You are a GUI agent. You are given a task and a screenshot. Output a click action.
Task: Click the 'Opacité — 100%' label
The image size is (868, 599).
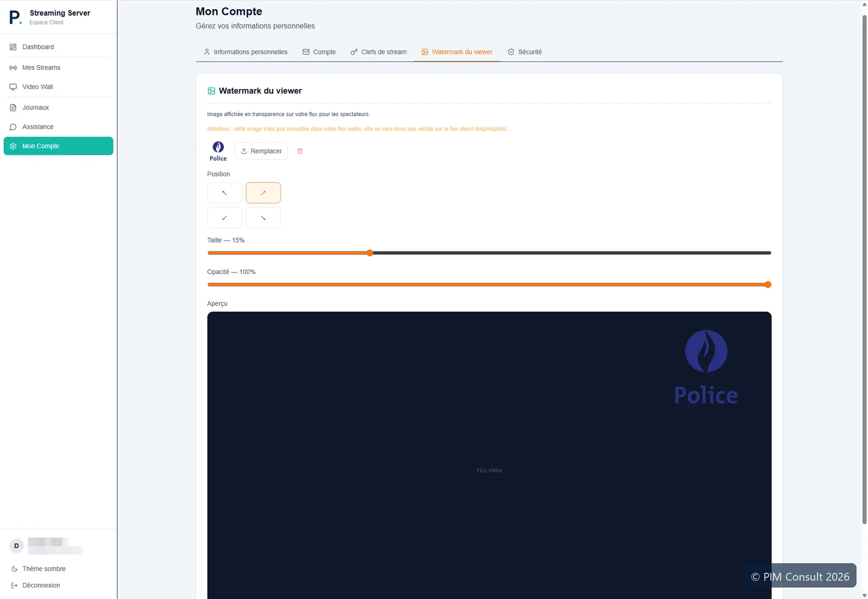(x=231, y=272)
